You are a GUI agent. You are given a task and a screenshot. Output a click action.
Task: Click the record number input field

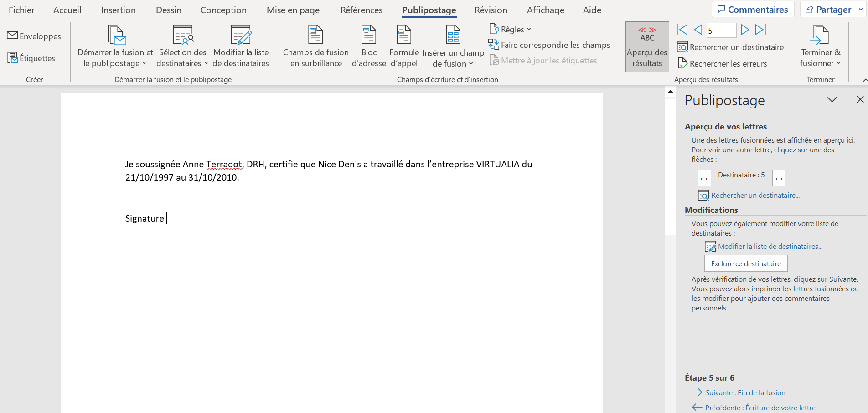721,31
